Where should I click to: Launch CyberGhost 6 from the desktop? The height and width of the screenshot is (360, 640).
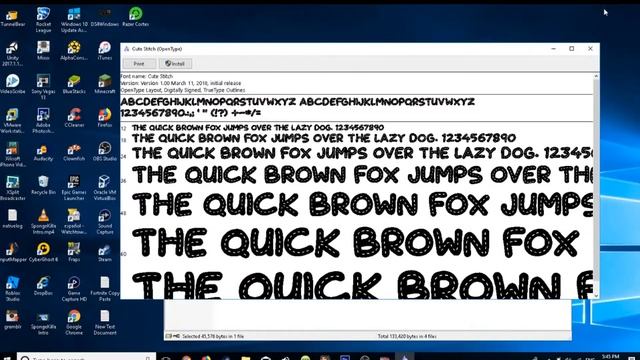coord(43,252)
